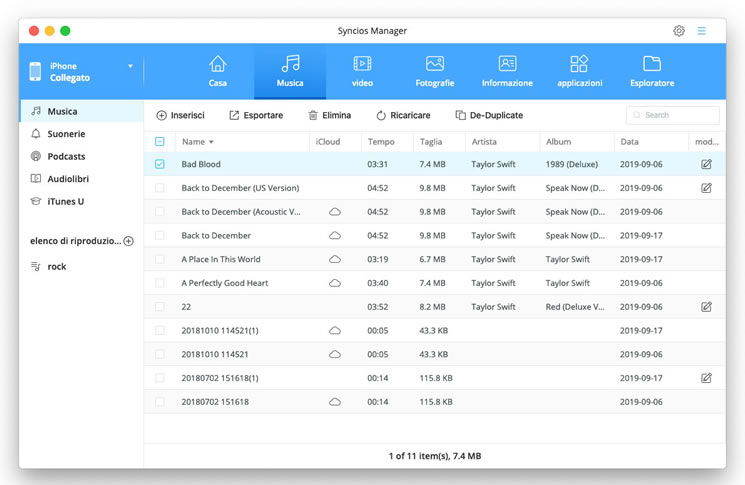Go to the Casa home tab
This screenshot has width=745, height=485.
[218, 72]
